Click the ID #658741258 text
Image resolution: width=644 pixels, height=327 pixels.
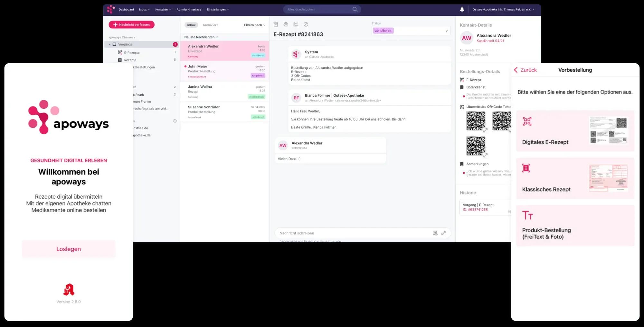click(475, 210)
